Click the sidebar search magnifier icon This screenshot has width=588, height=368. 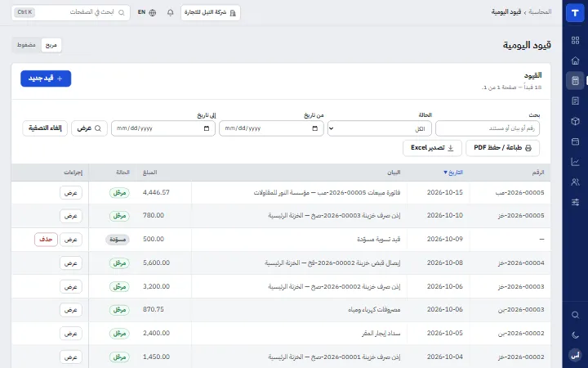coord(575,315)
